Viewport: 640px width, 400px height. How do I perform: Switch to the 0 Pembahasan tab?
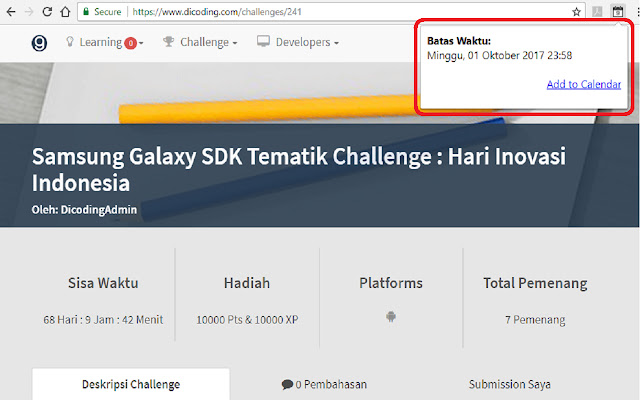click(324, 384)
